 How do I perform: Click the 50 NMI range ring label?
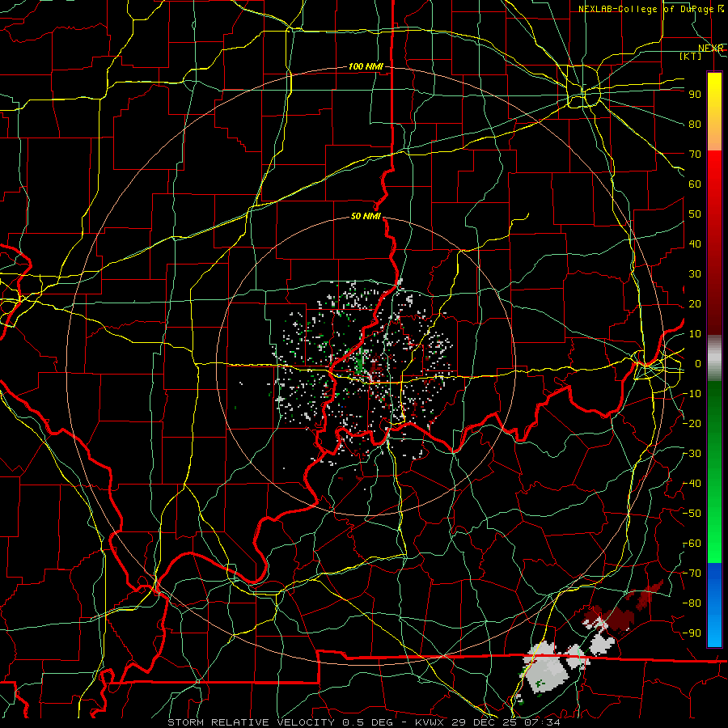tap(366, 216)
